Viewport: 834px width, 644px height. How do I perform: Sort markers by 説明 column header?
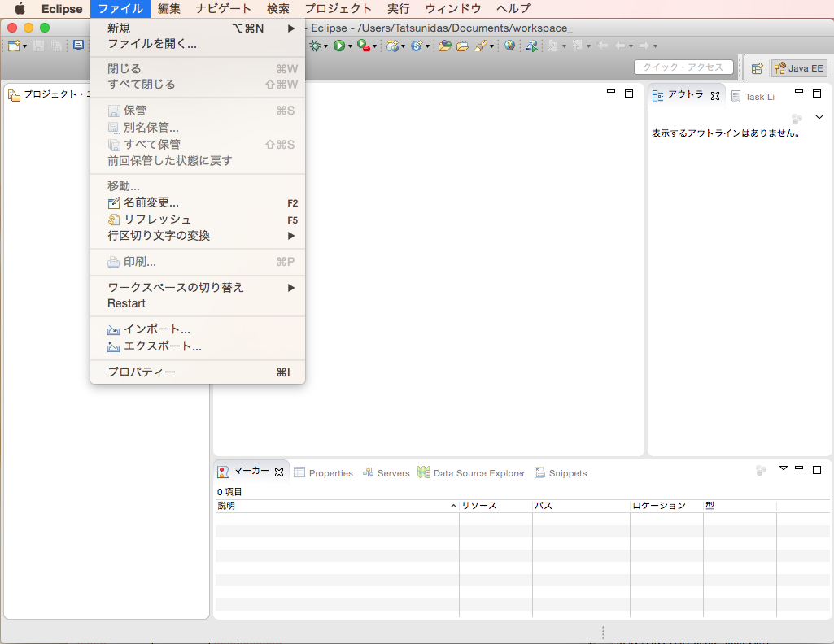(x=337, y=506)
